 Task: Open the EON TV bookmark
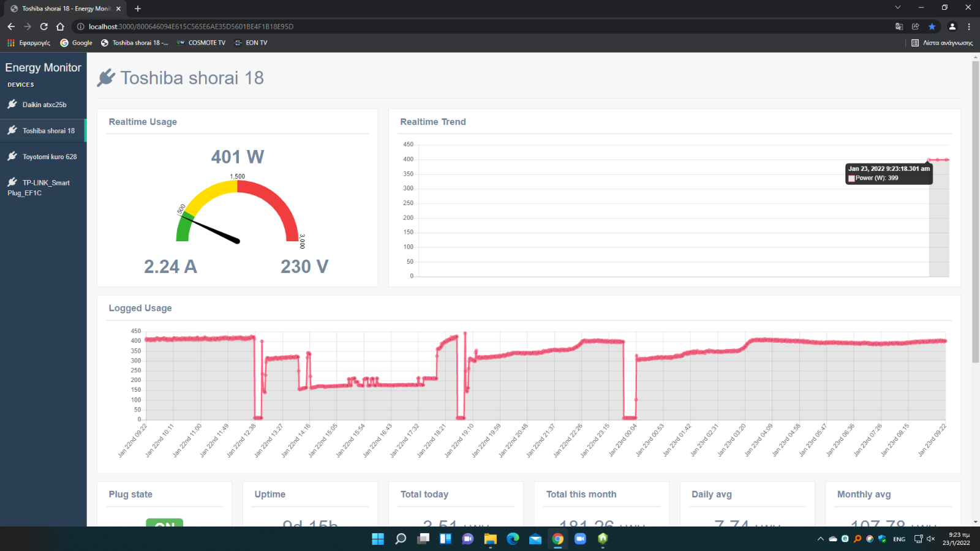coord(251,43)
